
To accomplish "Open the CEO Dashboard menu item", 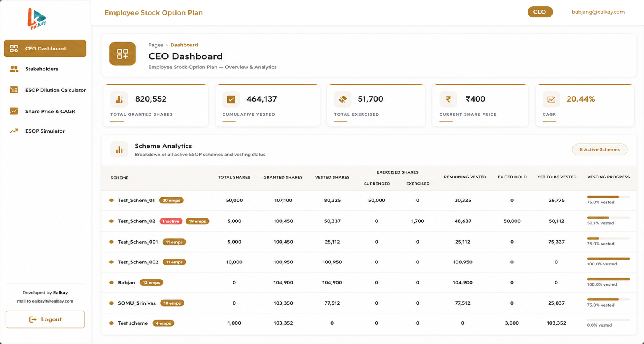I will (45, 48).
